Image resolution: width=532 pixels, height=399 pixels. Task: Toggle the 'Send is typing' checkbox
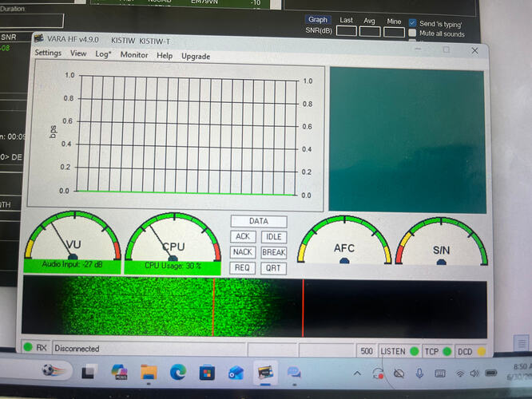click(x=412, y=23)
